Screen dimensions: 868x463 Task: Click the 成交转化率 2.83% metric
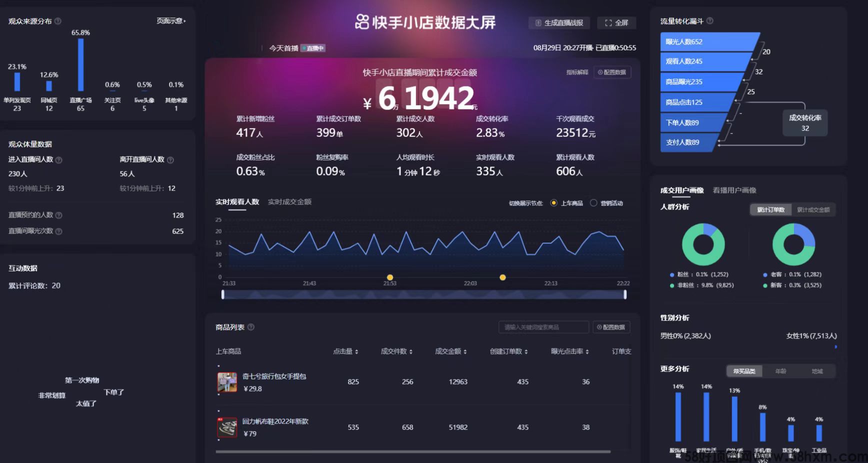492,127
